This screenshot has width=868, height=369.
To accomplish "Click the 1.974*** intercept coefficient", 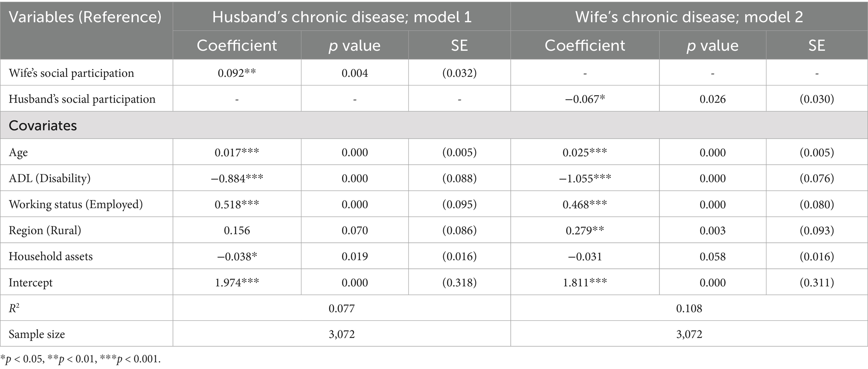I will [x=237, y=283].
